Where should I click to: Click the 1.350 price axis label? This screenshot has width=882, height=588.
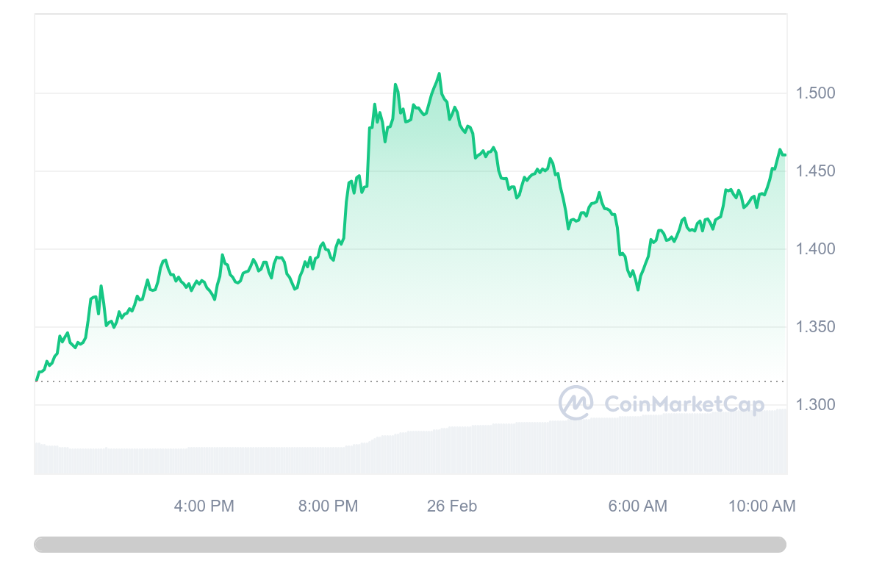point(816,327)
